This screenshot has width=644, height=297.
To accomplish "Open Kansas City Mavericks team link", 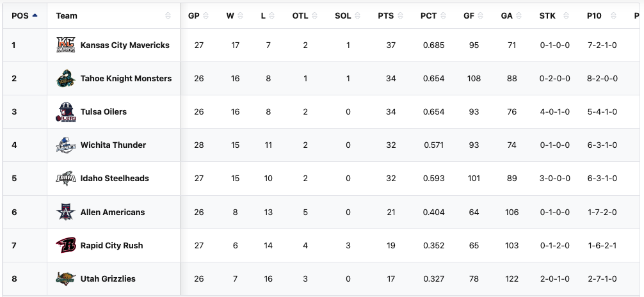I will (x=125, y=45).
